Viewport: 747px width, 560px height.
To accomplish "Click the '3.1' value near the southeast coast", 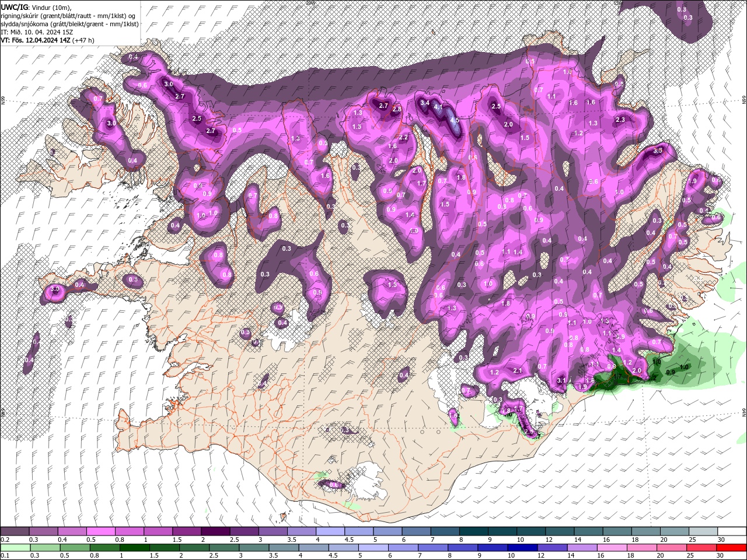I will [561, 380].
